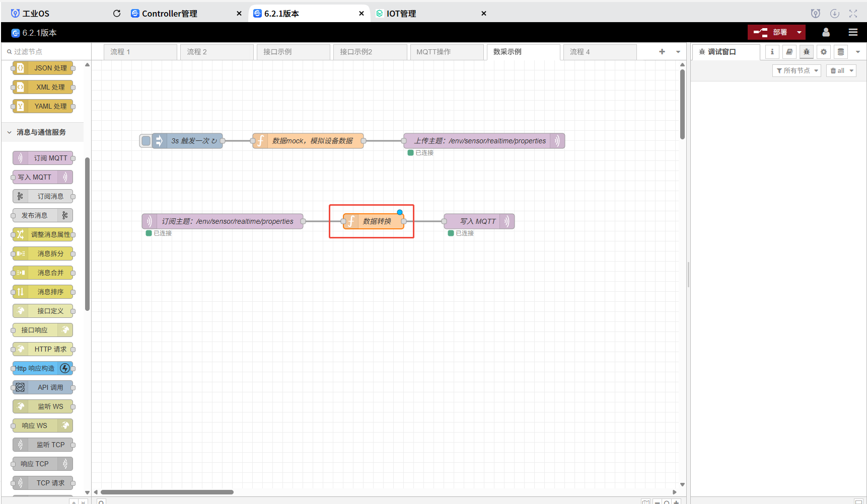Click the 部署 deploy button
The height and width of the screenshot is (504, 867).
(771, 33)
